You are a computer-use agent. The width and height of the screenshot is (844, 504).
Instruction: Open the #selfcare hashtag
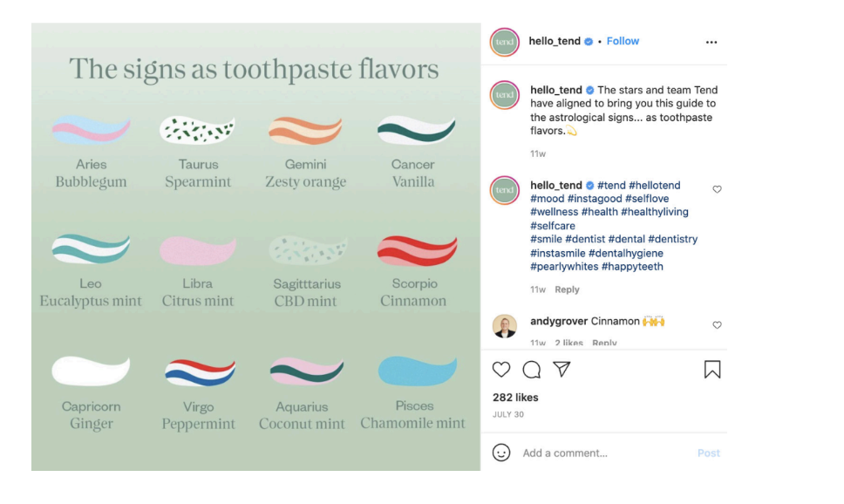pyautogui.click(x=553, y=226)
